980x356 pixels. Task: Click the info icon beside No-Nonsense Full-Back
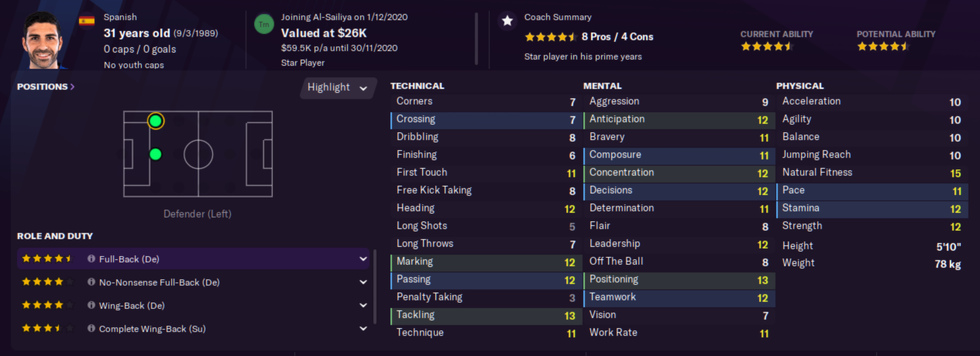tap(91, 282)
